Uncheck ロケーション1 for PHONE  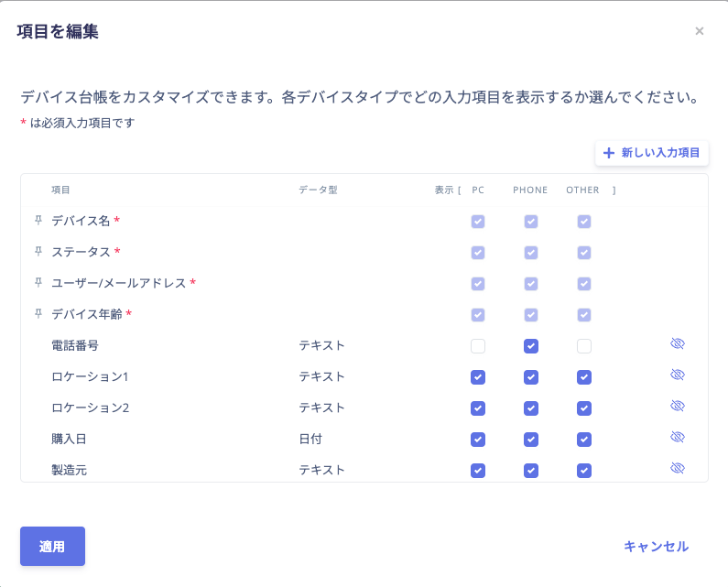point(531,377)
